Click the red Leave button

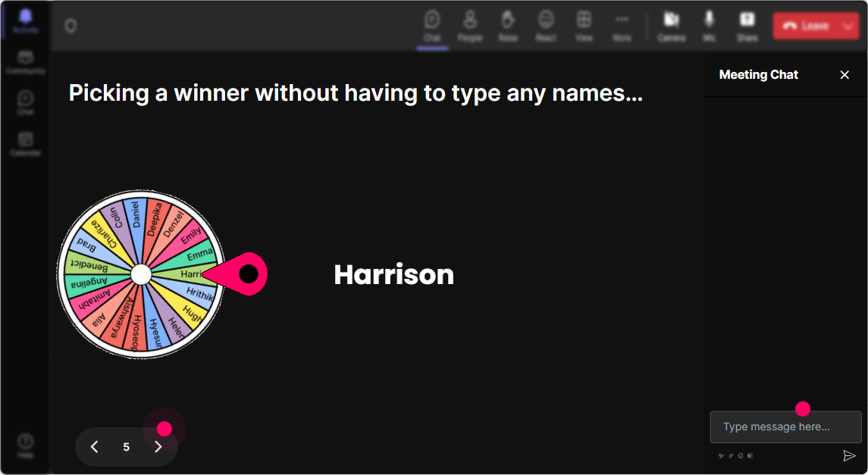pos(806,26)
